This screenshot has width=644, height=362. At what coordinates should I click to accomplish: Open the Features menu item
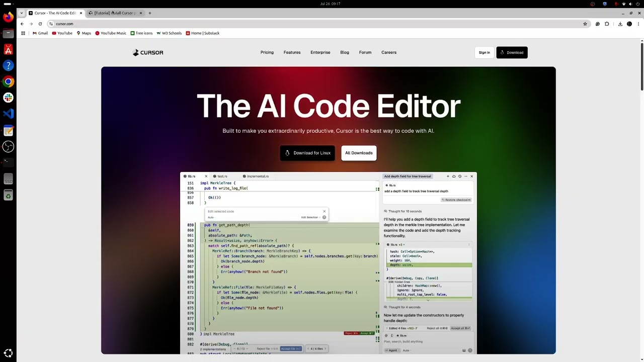point(292,52)
